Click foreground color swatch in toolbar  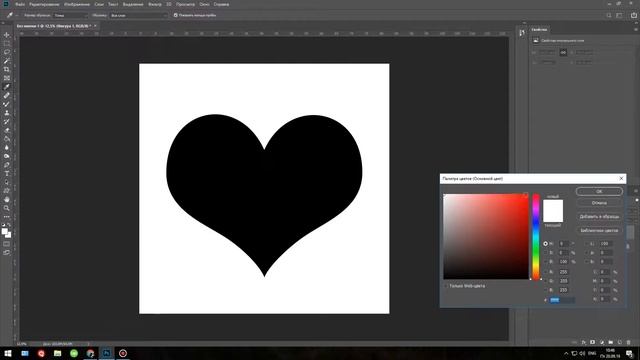(4, 231)
